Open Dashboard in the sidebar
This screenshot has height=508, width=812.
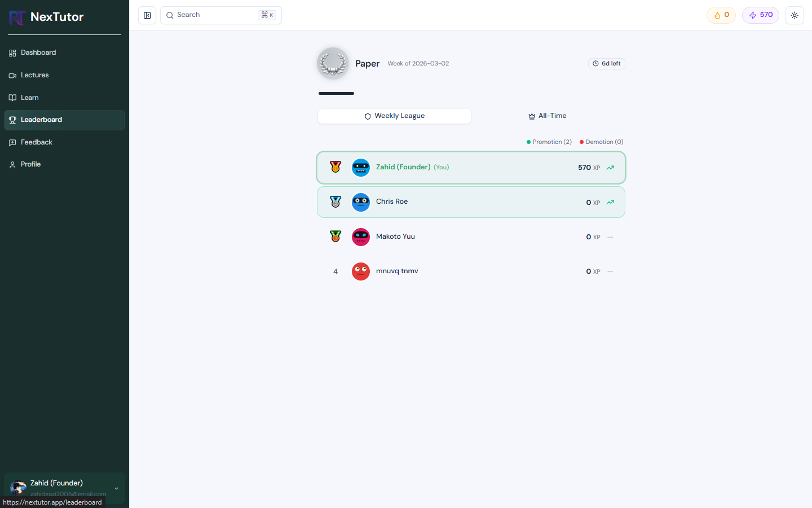point(64,52)
